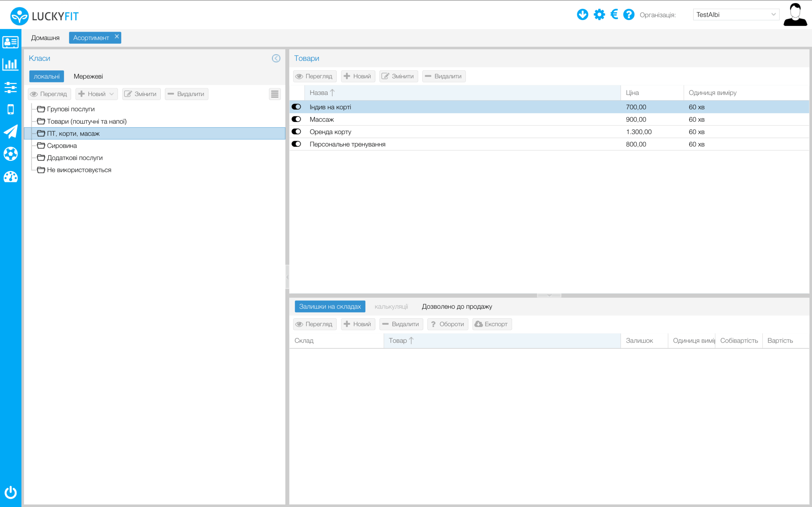Toggle the switch for Массаж row
The height and width of the screenshot is (507, 812).
tap(296, 119)
